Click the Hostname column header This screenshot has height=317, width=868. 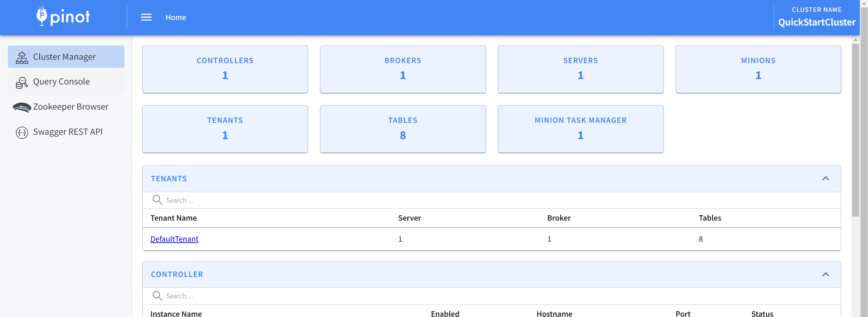click(554, 314)
